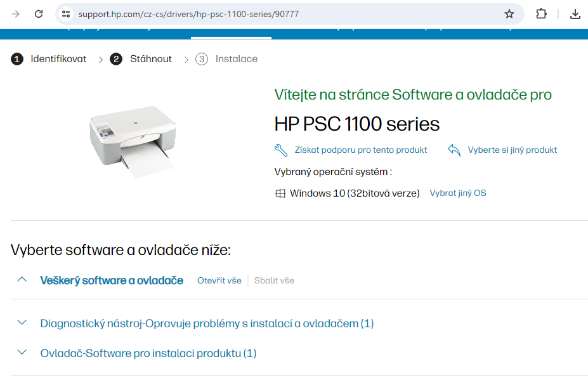Click the Windows logo icon next to OS
The height and width of the screenshot is (378, 588).
[x=280, y=193]
